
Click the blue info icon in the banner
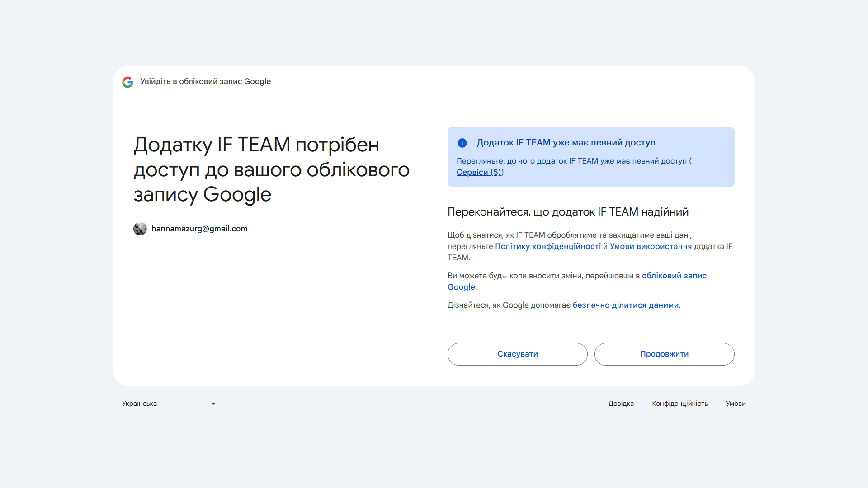click(x=462, y=143)
